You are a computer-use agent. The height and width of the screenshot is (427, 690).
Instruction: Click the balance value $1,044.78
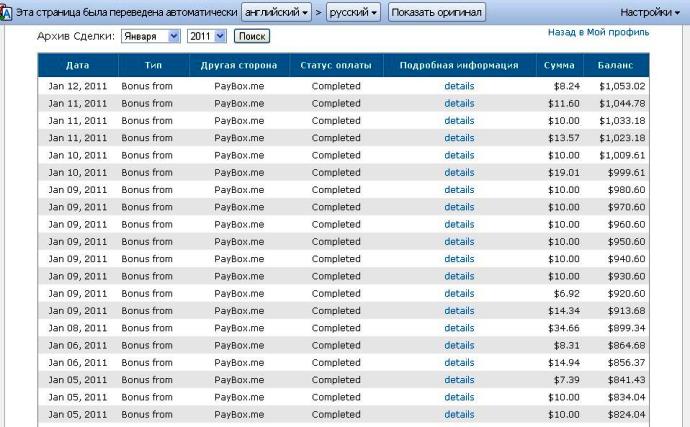coord(622,103)
